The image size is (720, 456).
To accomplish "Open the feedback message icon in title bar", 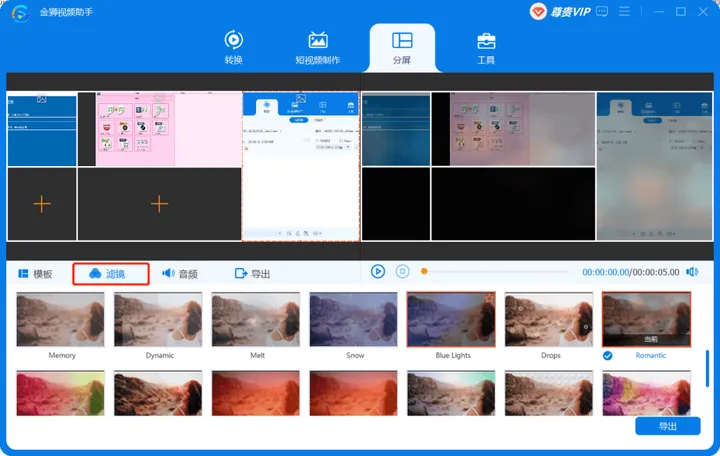I will point(602,11).
